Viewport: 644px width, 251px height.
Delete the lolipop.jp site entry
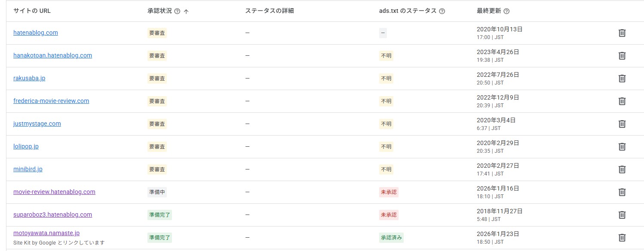(622, 146)
